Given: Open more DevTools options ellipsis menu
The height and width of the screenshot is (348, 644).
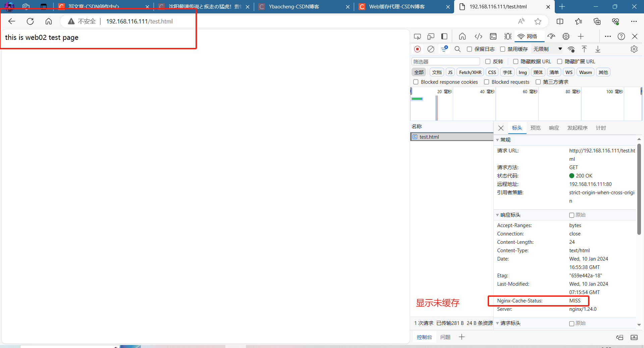Looking at the screenshot, I should coord(608,37).
